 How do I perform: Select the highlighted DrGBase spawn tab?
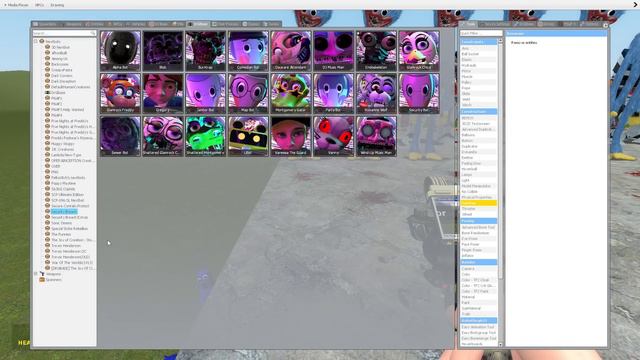(x=198, y=24)
